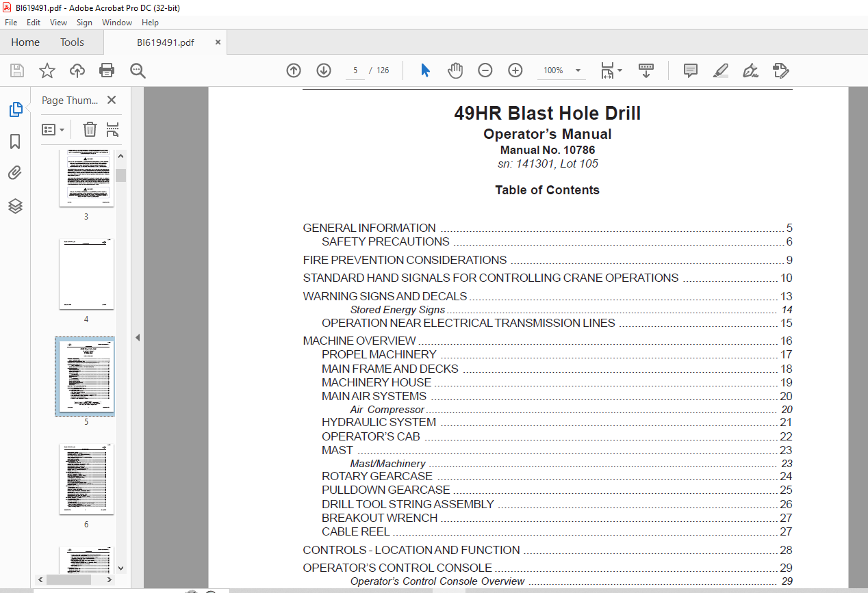This screenshot has width=868, height=593.
Task: Open the Attachments paperclip panel
Action: click(15, 173)
